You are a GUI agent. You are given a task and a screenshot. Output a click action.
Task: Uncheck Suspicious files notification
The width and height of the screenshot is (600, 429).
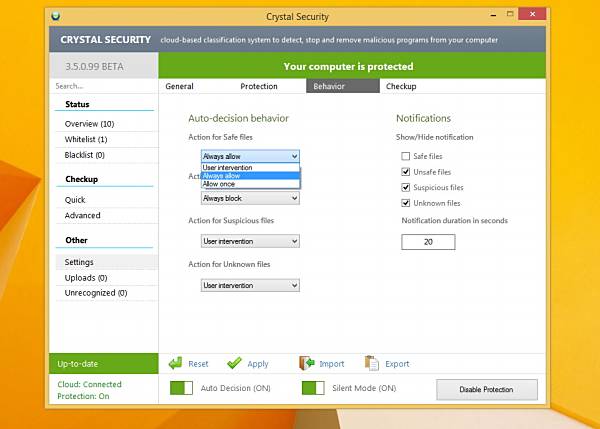pos(406,188)
